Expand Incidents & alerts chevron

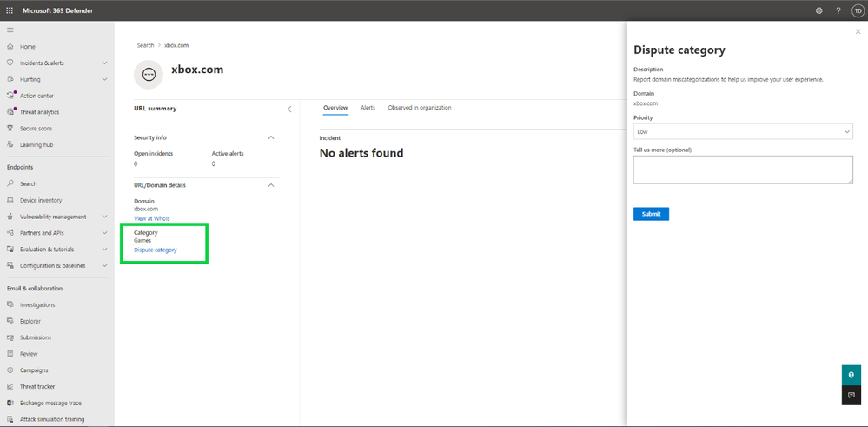(x=104, y=63)
